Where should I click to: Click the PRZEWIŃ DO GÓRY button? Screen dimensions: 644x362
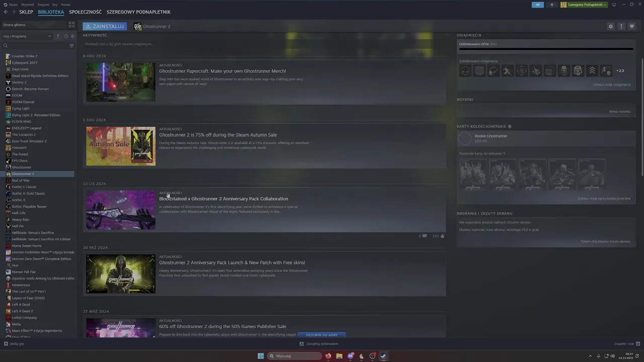click(322, 335)
